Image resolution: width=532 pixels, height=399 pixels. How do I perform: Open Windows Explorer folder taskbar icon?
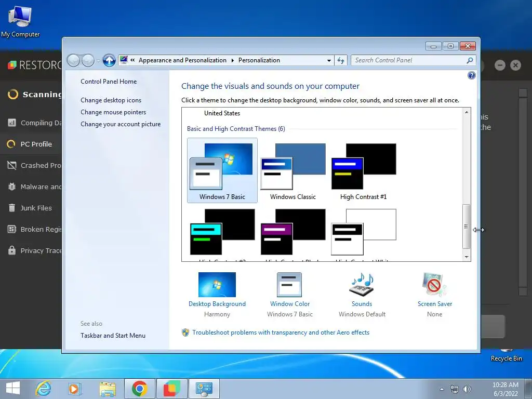[x=108, y=389]
